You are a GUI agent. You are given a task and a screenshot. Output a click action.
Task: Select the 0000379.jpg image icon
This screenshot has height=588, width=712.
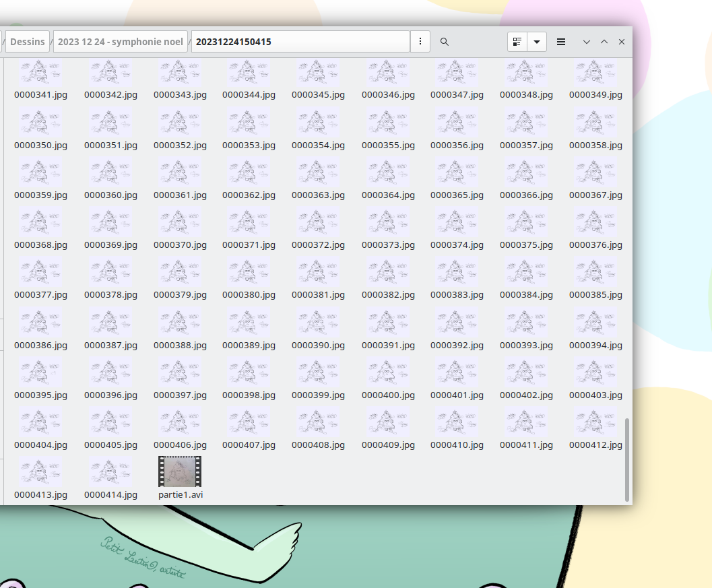tap(180, 272)
